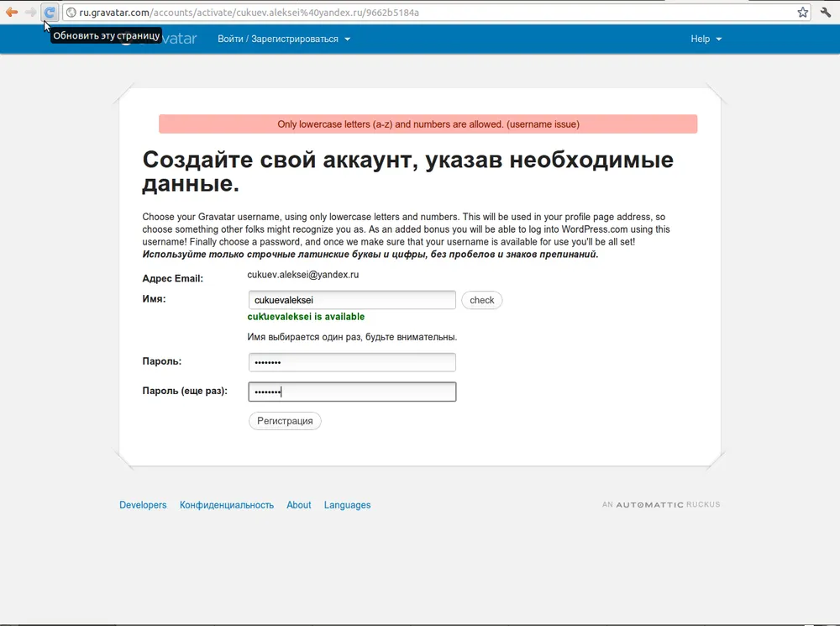Bookmark this page with the star
840x626 pixels.
click(802, 13)
